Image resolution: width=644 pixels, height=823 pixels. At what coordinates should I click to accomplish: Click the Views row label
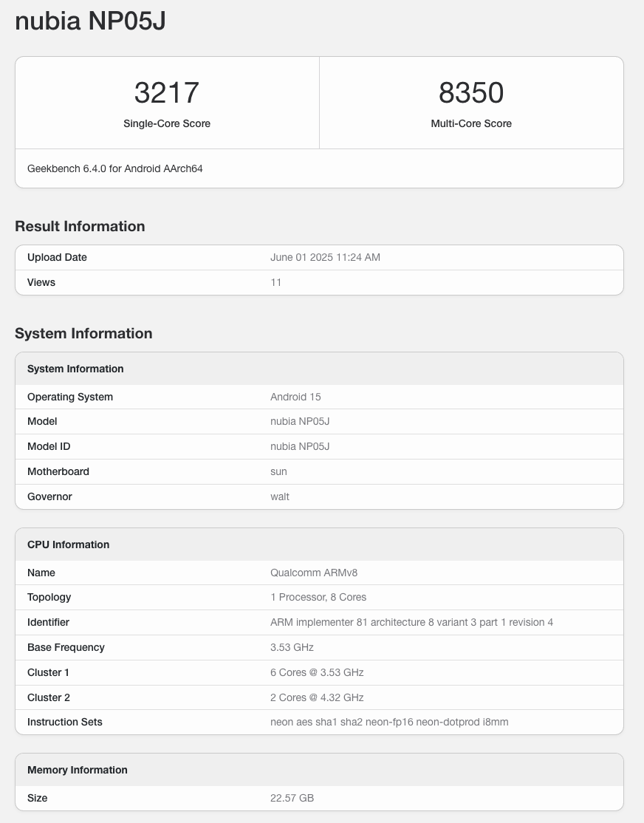click(41, 282)
